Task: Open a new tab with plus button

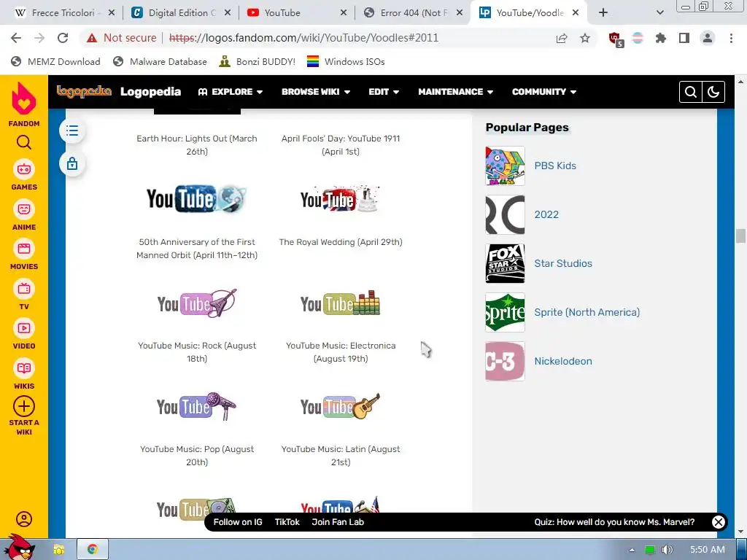Action: click(x=603, y=13)
